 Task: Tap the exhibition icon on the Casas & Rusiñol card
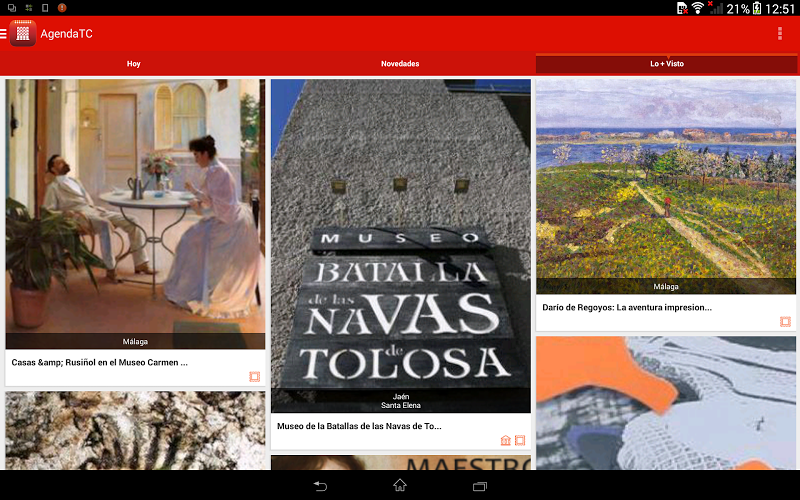[255, 377]
